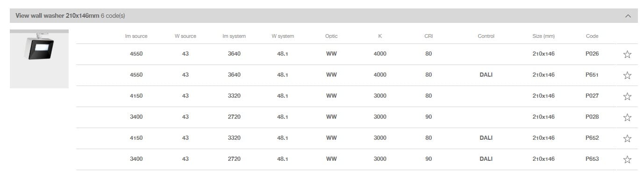The width and height of the screenshot is (644, 187).
Task: Select product code P027
Action: (592, 96)
